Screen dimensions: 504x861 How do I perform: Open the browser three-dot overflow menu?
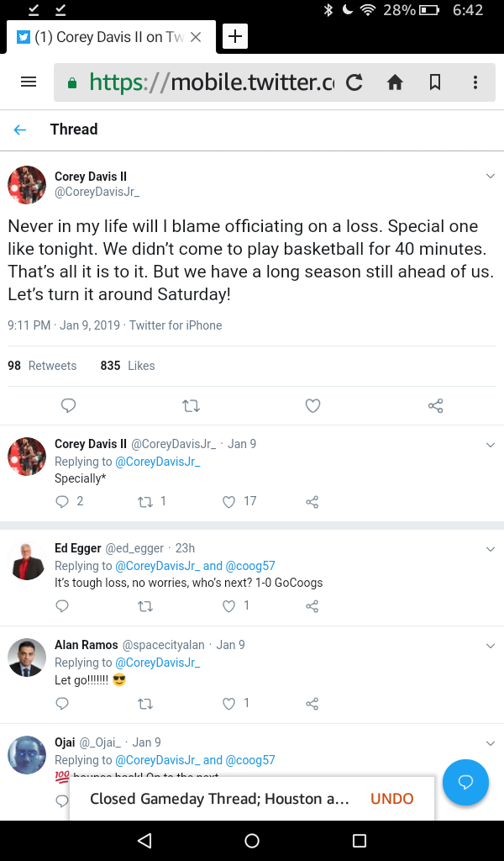[x=475, y=82]
